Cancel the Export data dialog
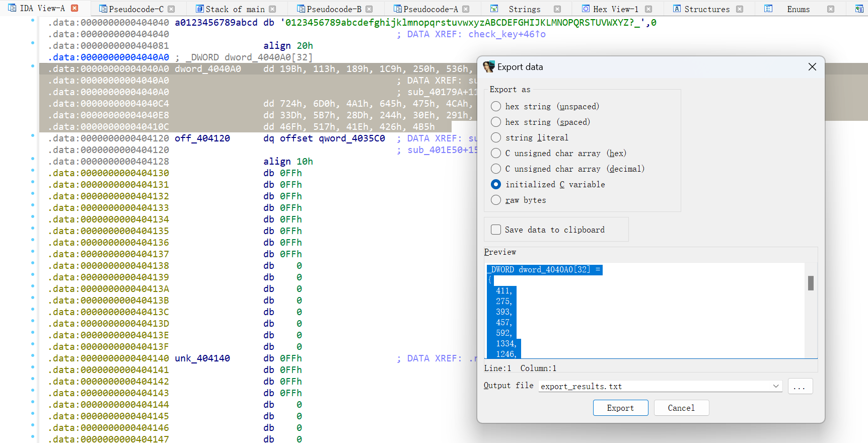Viewport: 868px width, 443px height. 681,408
